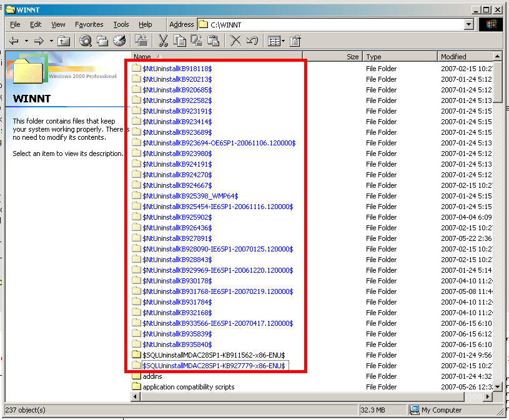
Task: Select folder $NtUninstallKB918118$
Action: pyautogui.click(x=177, y=69)
